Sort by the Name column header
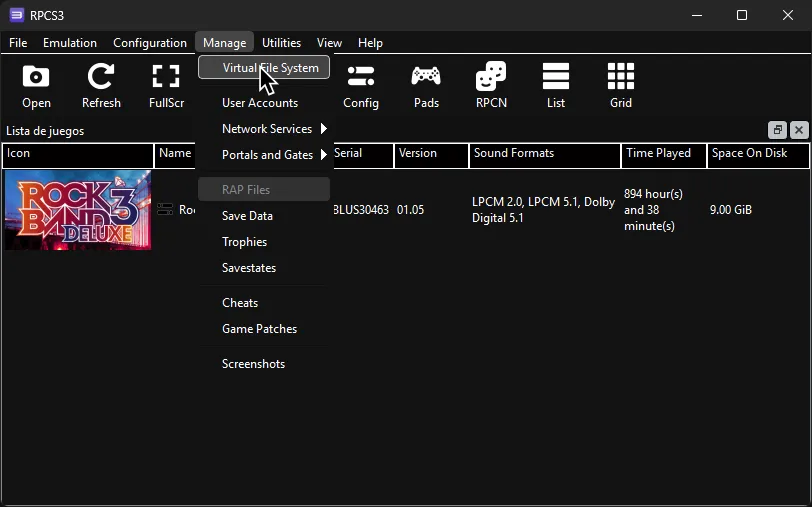This screenshot has width=812, height=507. click(x=175, y=156)
